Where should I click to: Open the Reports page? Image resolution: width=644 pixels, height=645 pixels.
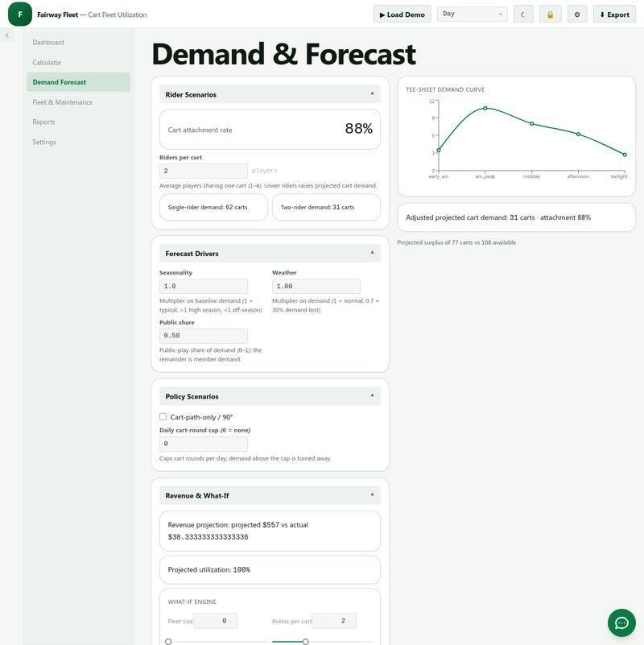78,122
